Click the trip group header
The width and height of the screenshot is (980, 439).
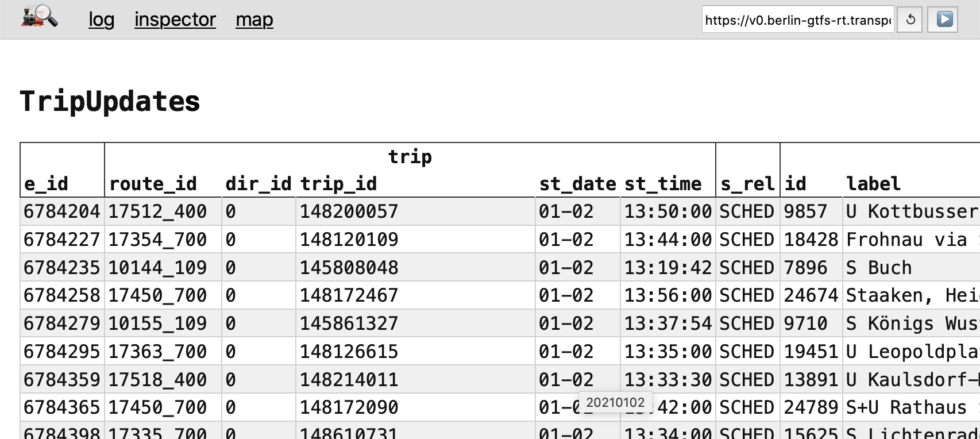410,156
